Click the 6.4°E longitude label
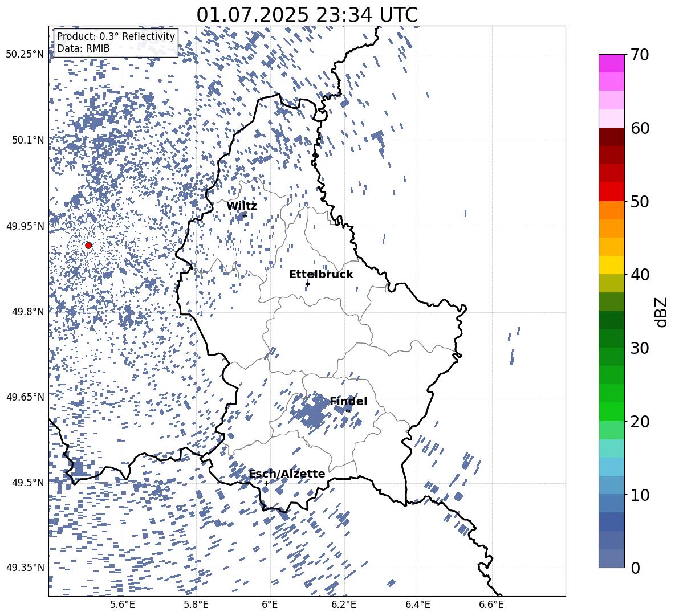Image resolution: width=675 pixels, height=616 pixels. pyautogui.click(x=418, y=605)
